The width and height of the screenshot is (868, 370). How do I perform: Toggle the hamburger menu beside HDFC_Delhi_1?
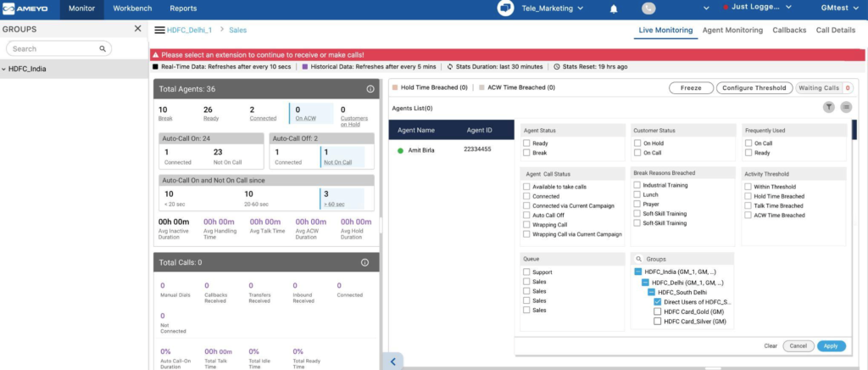click(x=159, y=30)
